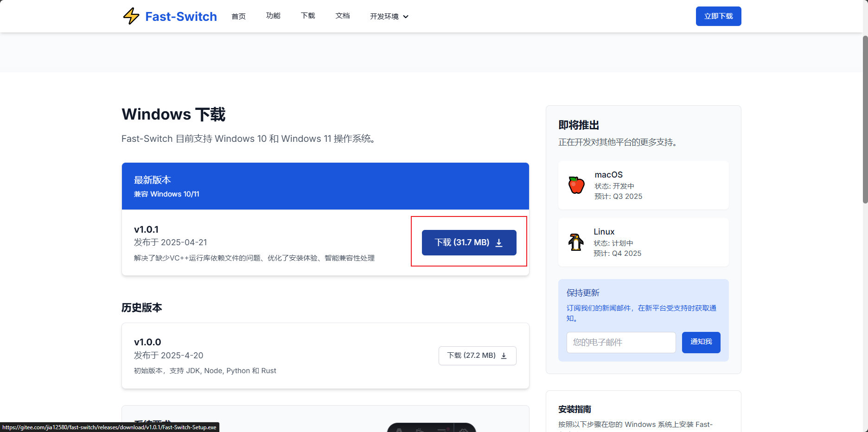Go to the 功能 section
868x432 pixels.
tap(273, 16)
